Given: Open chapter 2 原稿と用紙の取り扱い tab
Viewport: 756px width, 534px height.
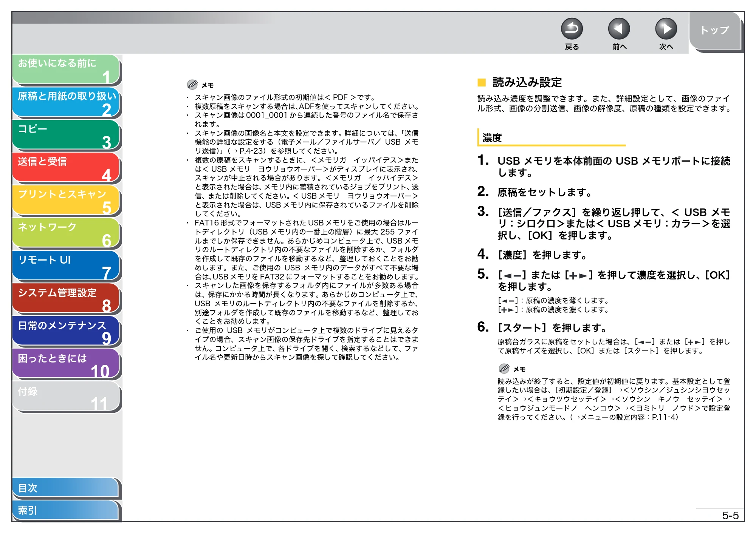Looking at the screenshot, I should pyautogui.click(x=66, y=102).
